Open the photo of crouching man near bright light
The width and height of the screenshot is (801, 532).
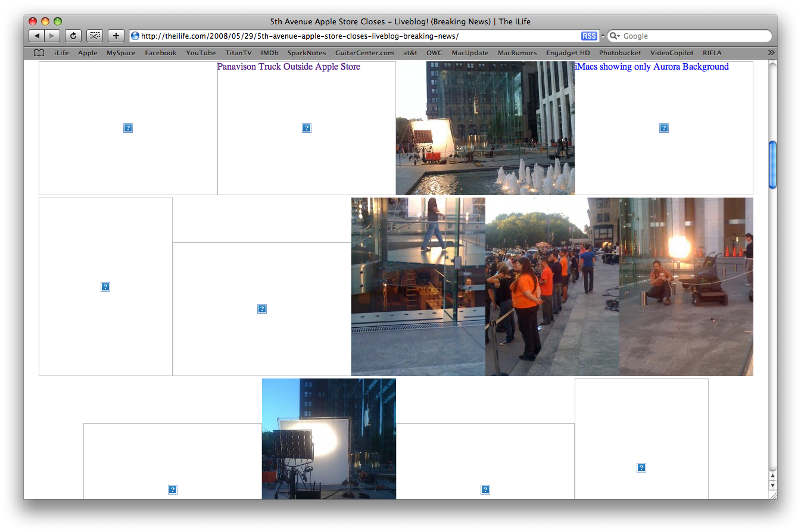click(686, 287)
